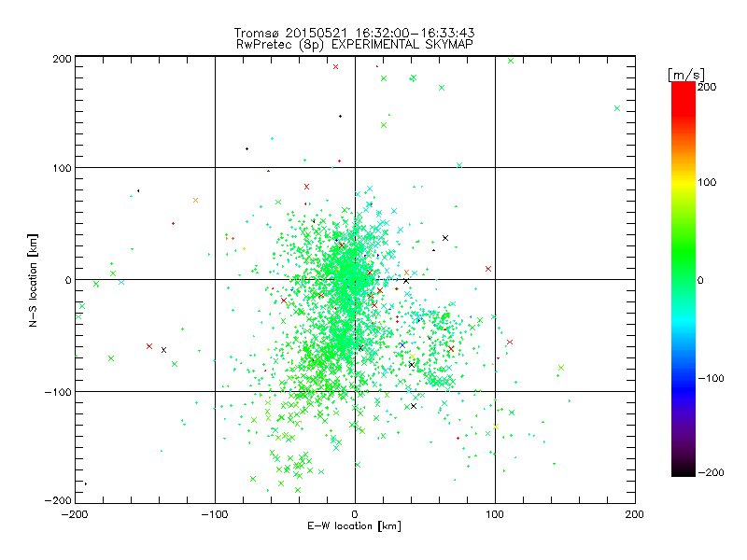Click the plot title 'Tromsø 20150521 16:32:00-16:33:43'
The width and height of the screenshot is (747, 560).
coord(354,33)
